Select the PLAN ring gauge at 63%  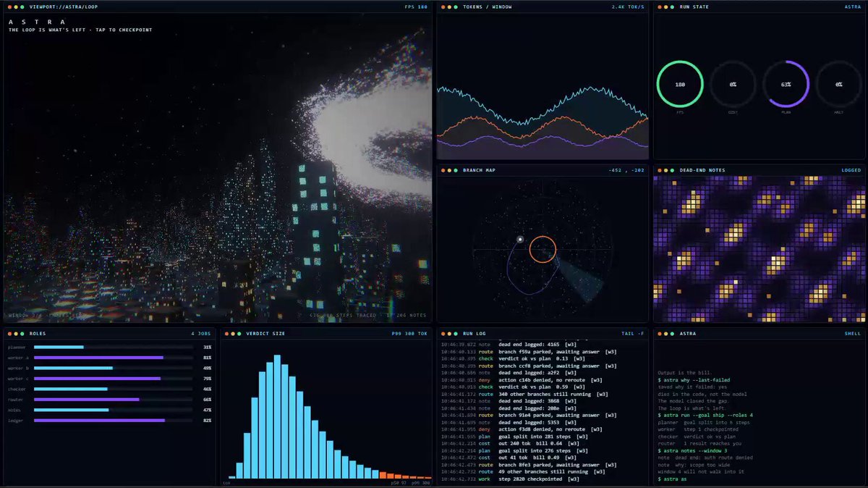click(786, 84)
